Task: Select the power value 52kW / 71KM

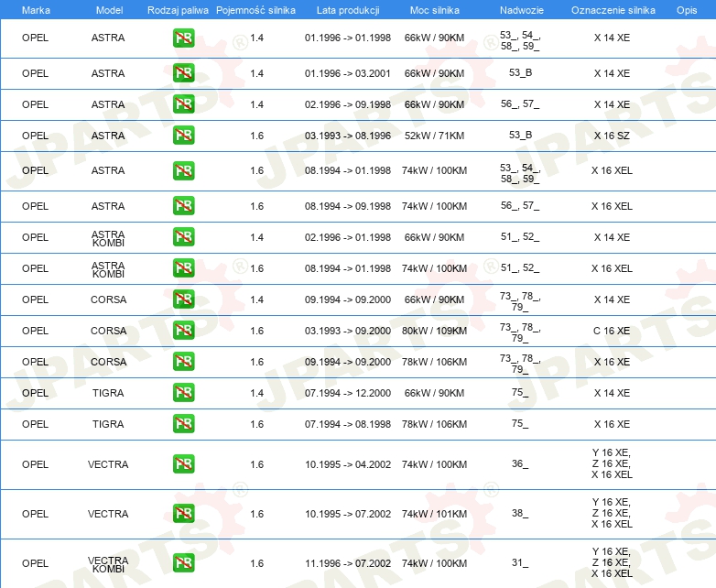Action: point(434,136)
